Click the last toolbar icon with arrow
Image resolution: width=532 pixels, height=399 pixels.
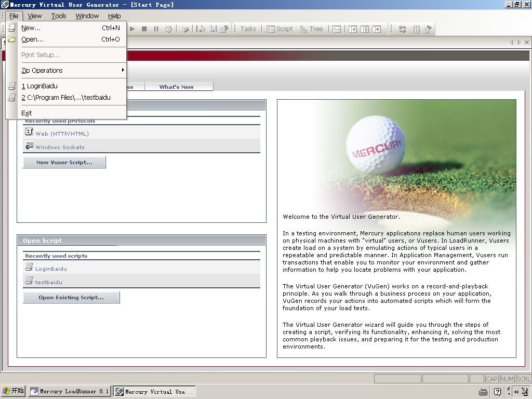pyautogui.click(x=428, y=29)
